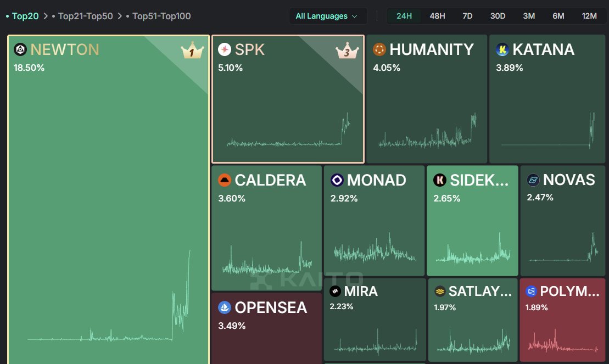Click SPK's 5.10% value
Viewport: 609px width, 364px height.
230,68
